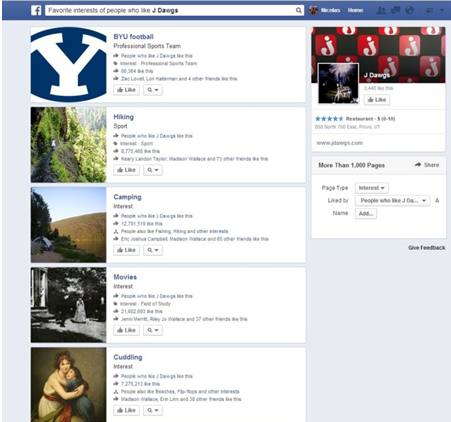Click 'Madison Wallace, Erin Linn' friends line under Cuddling
This screenshot has width=451, height=422.
[x=181, y=399]
